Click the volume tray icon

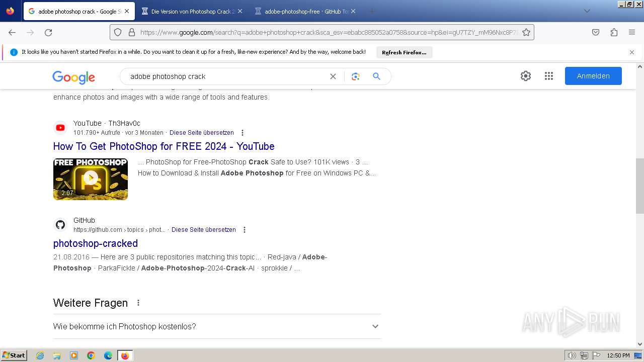tap(572, 355)
